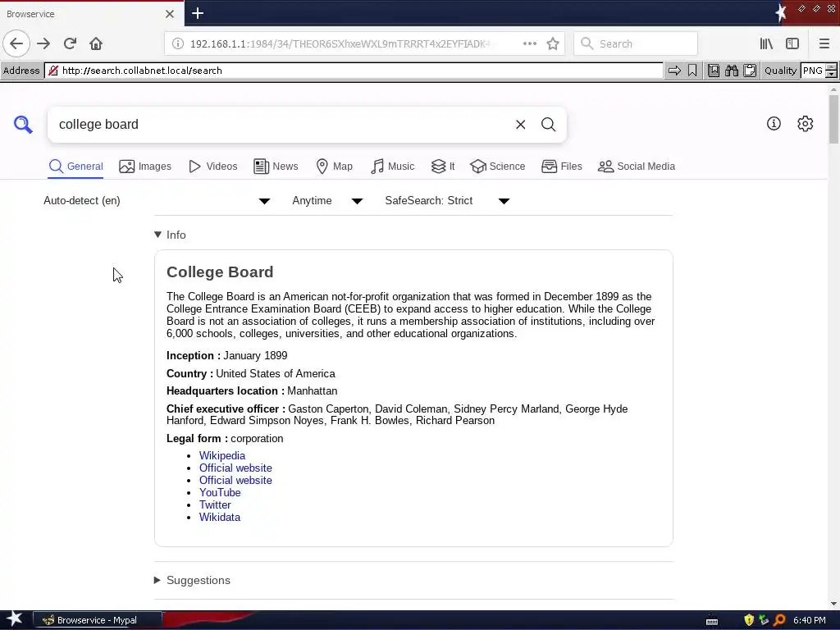Image resolution: width=840 pixels, height=630 pixels.
Task: Submit search with the magnifier button
Action: 548,125
